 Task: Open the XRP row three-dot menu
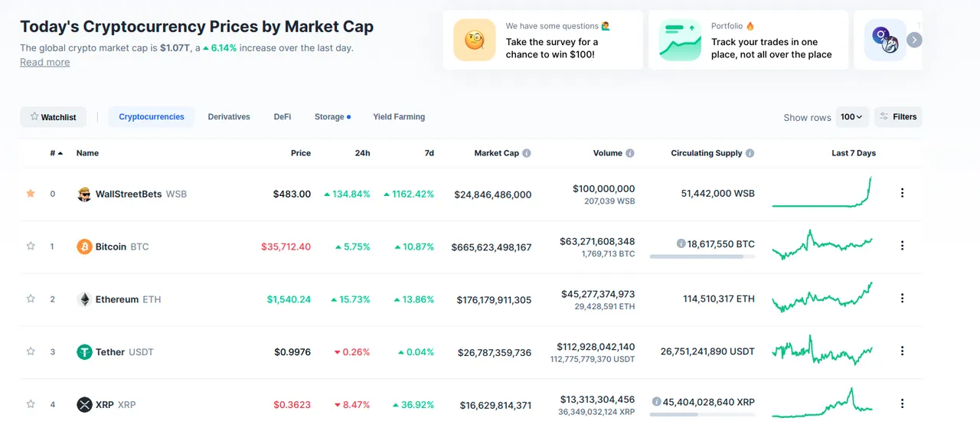click(902, 403)
